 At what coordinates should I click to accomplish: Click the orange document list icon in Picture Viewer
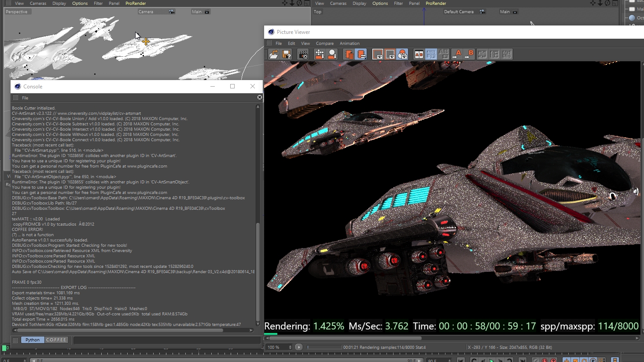pos(361,54)
